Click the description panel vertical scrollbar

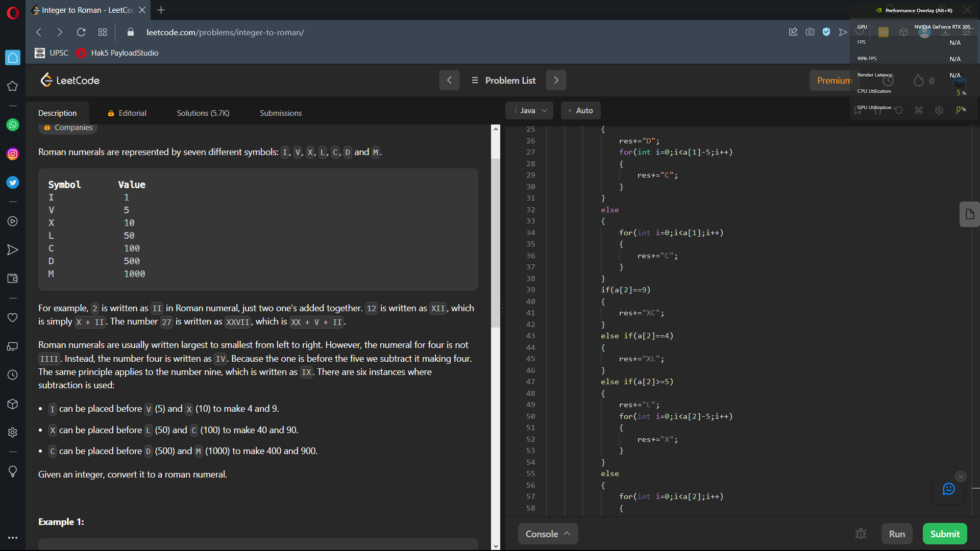point(496,242)
